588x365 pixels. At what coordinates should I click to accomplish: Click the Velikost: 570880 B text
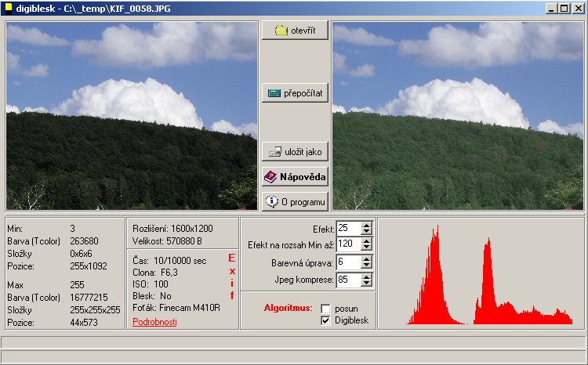pos(167,241)
